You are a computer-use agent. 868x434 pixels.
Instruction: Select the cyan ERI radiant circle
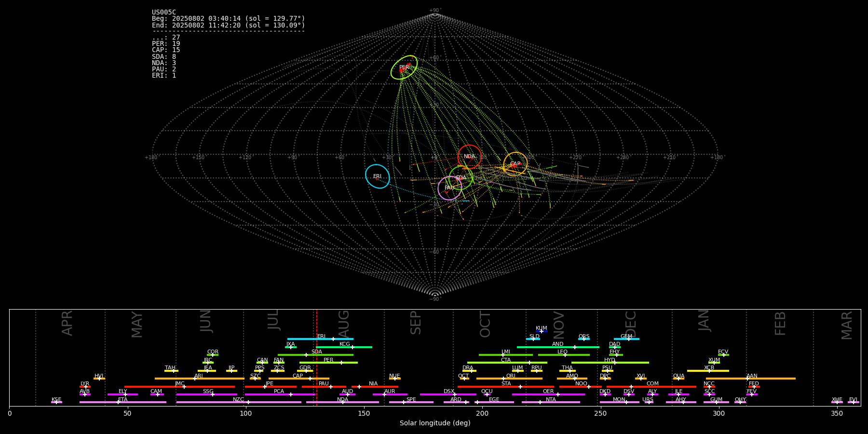coord(378,176)
